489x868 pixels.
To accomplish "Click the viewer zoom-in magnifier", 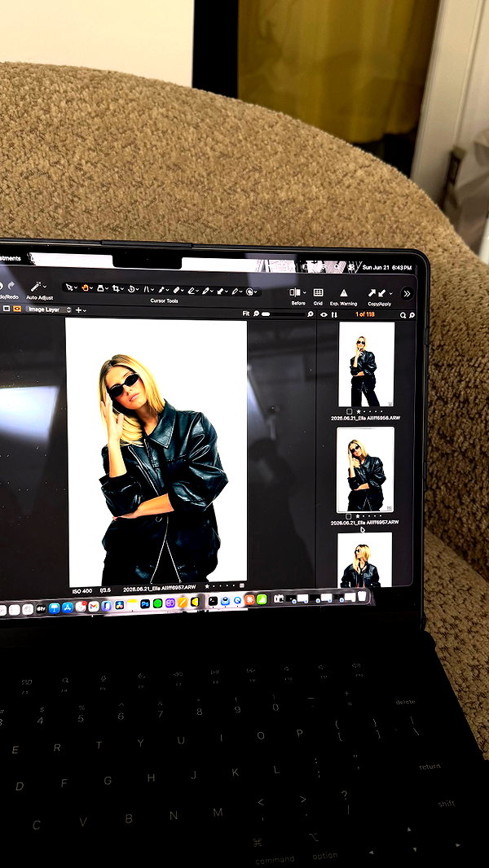I will tap(311, 313).
